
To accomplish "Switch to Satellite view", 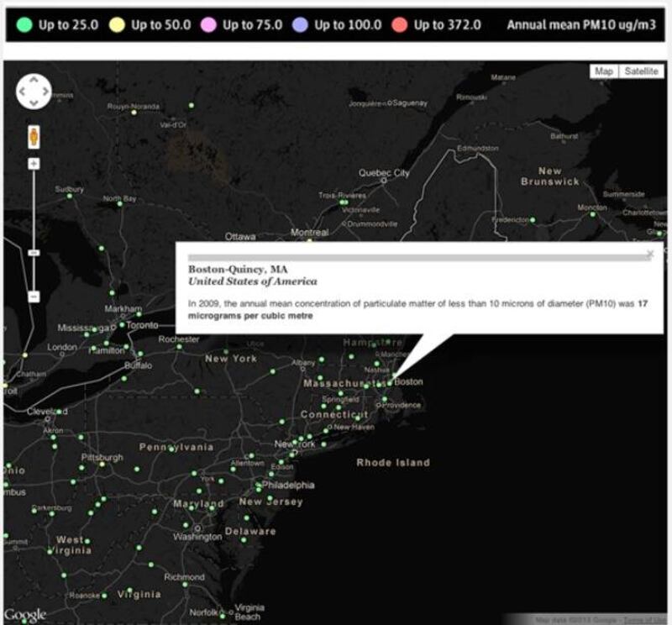I will tap(641, 71).
